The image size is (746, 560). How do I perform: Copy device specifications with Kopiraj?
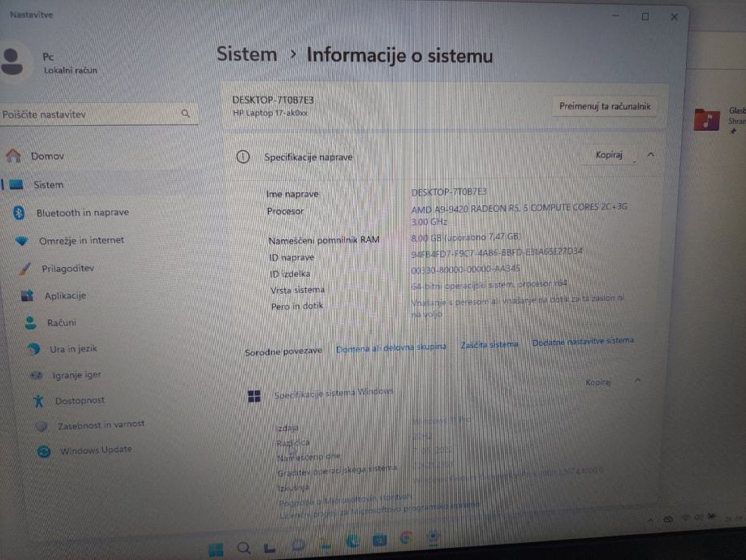tap(609, 155)
